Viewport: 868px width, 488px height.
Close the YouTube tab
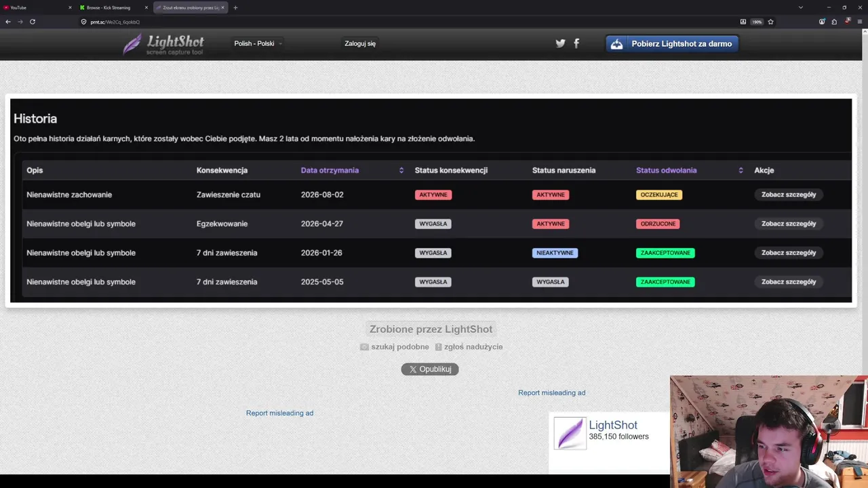tap(70, 7)
